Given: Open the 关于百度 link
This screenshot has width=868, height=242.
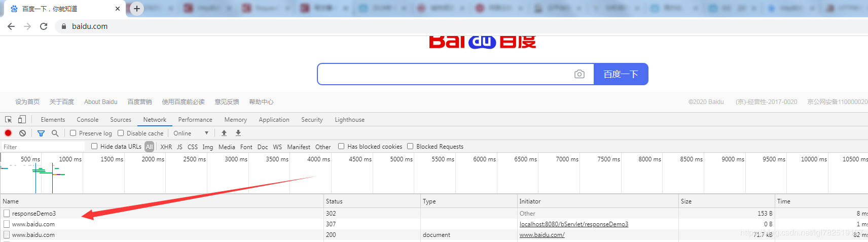Looking at the screenshot, I should coord(62,102).
